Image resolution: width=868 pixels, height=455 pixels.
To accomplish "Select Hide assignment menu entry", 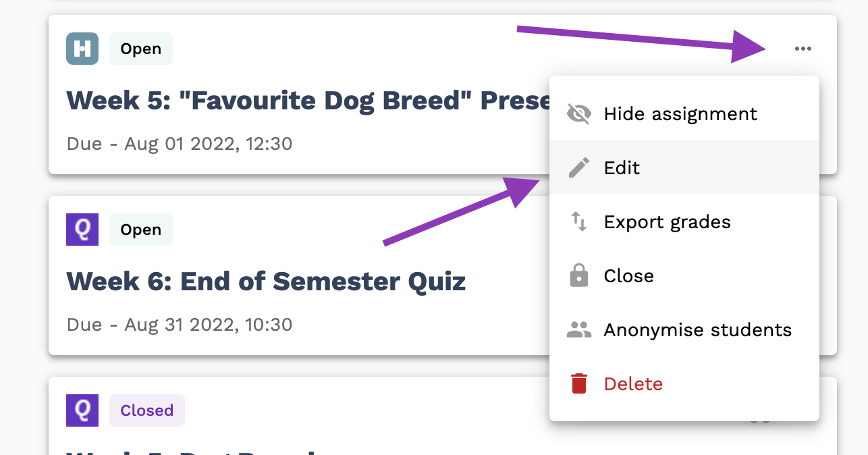I will tap(684, 113).
